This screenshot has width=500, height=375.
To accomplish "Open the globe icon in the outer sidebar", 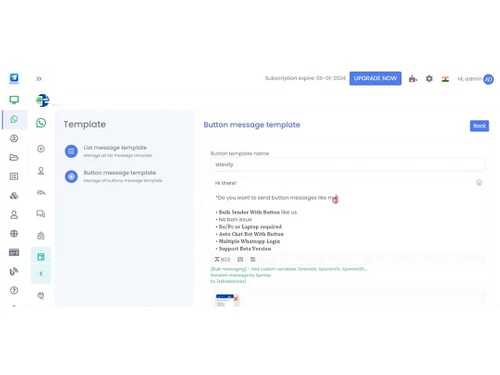I will tap(14, 233).
